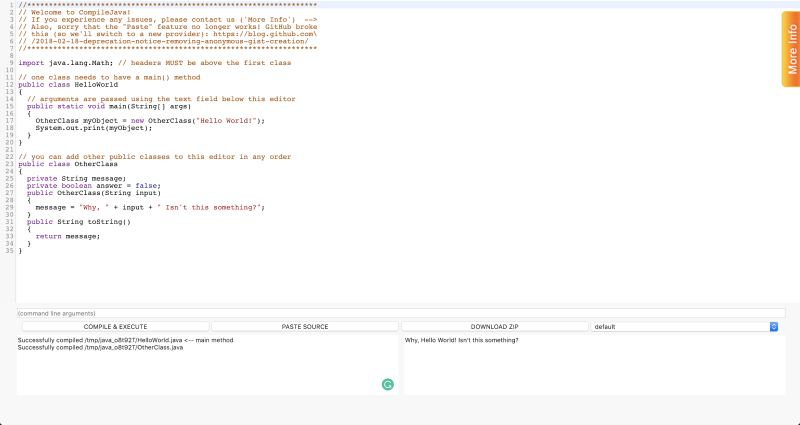Click the 'private String message;' line

(77, 179)
